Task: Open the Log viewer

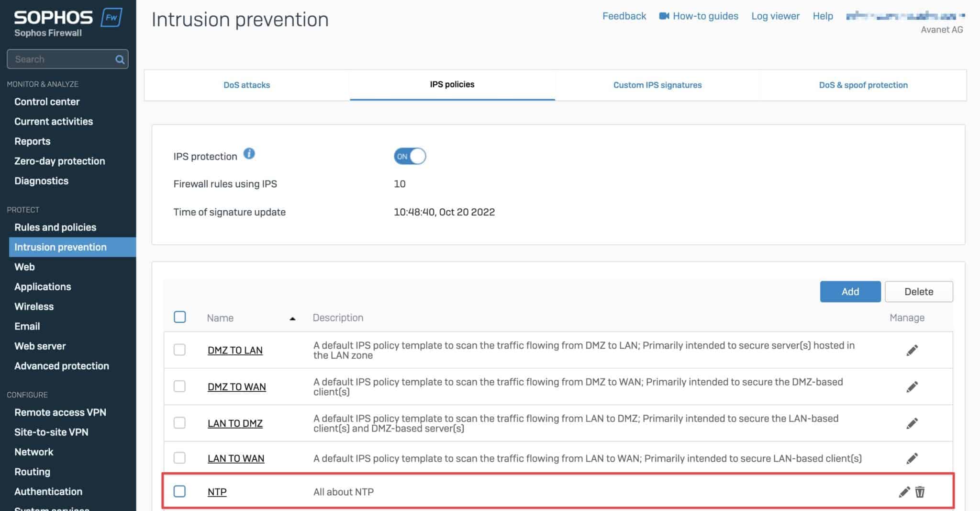Action: tap(775, 16)
